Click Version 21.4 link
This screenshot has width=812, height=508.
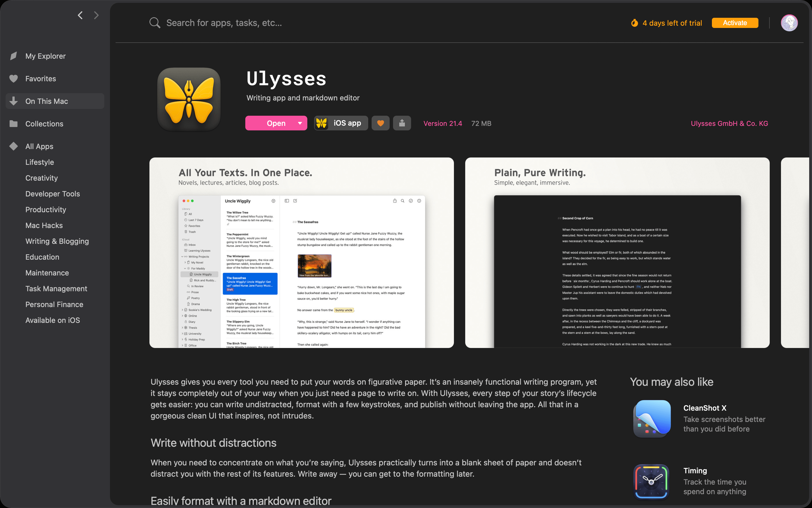(443, 123)
